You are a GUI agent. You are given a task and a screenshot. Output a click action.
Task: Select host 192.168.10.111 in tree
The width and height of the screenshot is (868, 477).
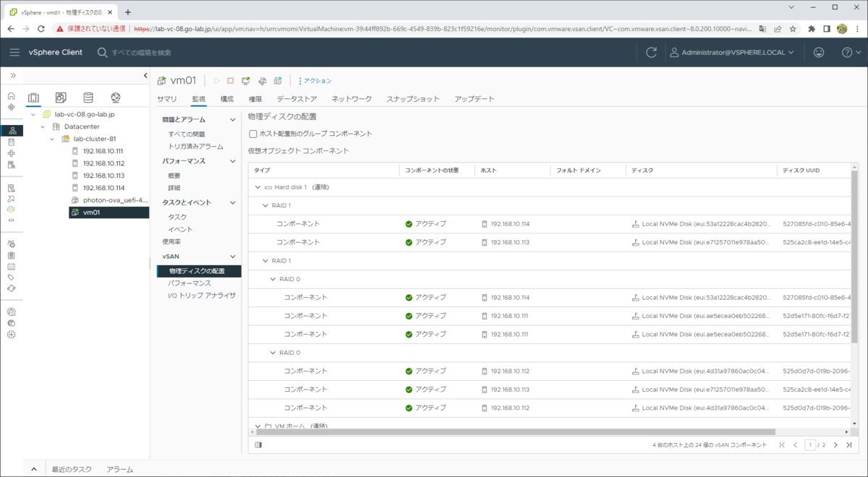point(103,151)
